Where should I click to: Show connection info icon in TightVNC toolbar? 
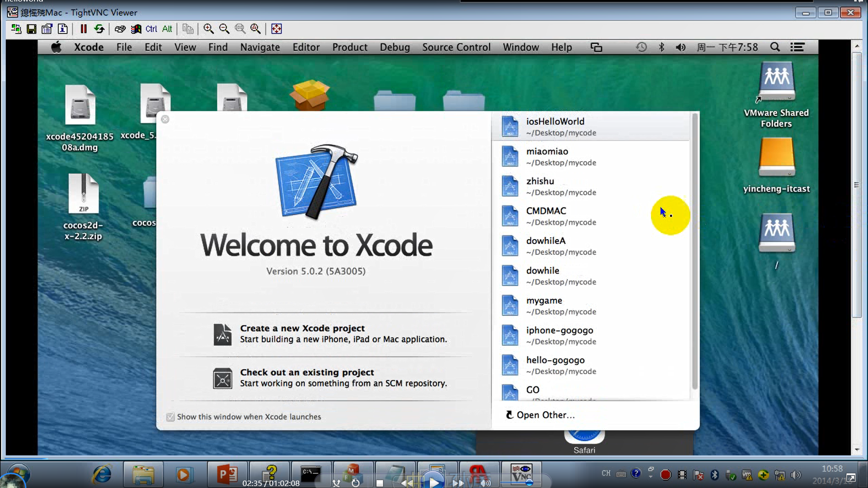pyautogui.click(x=63, y=29)
